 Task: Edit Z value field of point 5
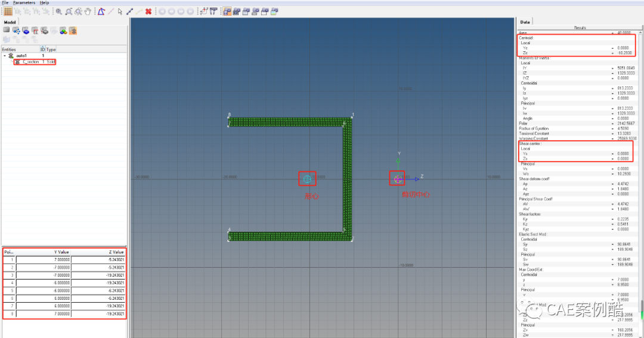click(x=98, y=290)
